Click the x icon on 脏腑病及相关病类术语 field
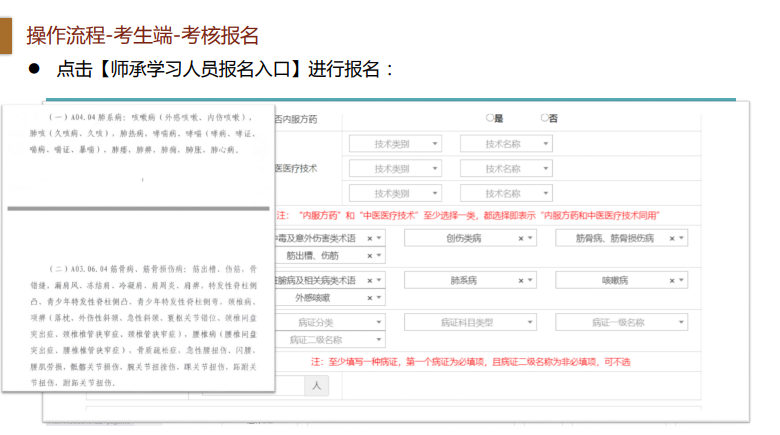The height and width of the screenshot is (435, 780). 369,281
